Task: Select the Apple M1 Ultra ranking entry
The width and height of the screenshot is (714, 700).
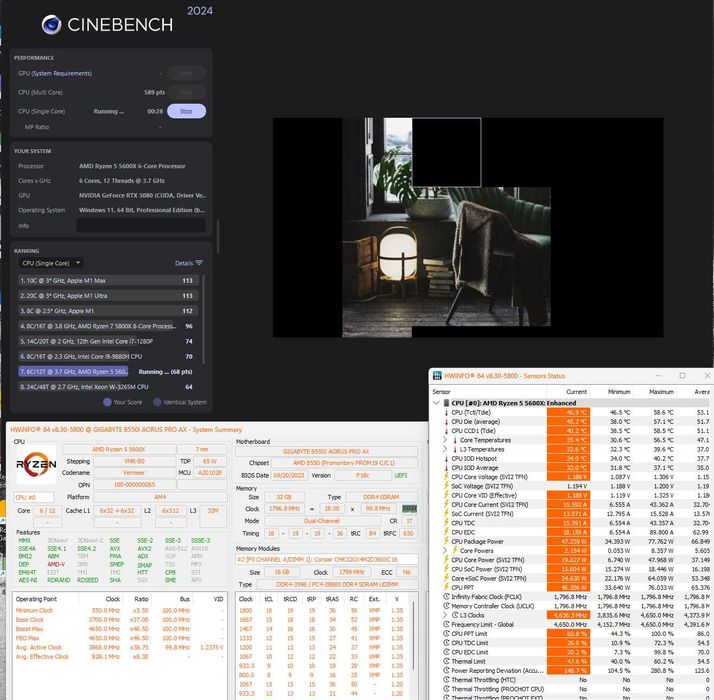Action: pos(108,296)
